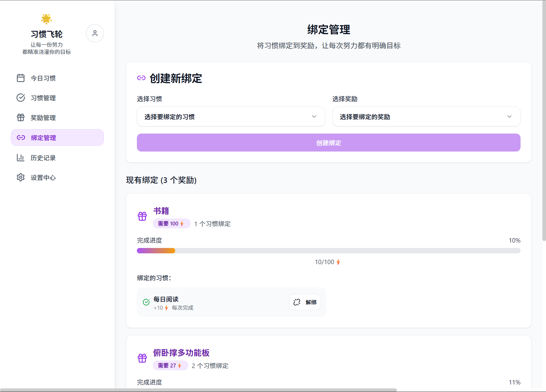
Task: Click the star logo above 习惯飞轮
Action: pyautogui.click(x=46, y=19)
